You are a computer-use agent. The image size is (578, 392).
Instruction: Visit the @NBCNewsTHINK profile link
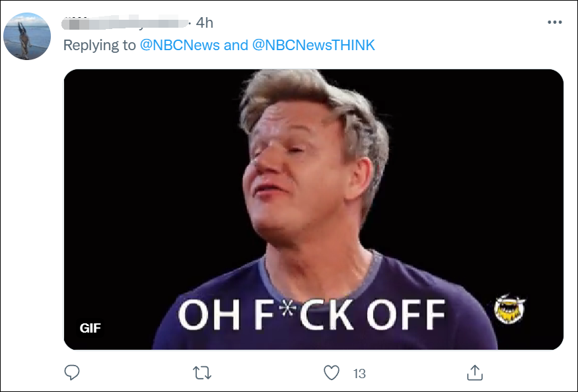314,45
